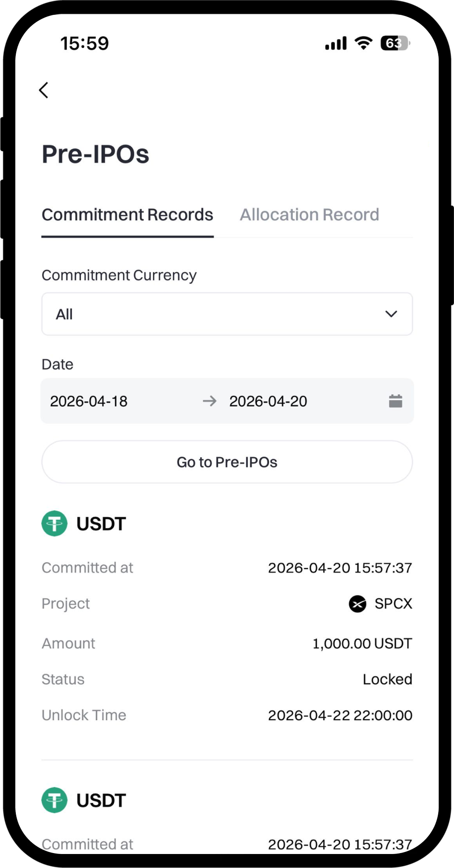The height and width of the screenshot is (868, 454).
Task: Tap the battery indicator icon
Action: pos(395,43)
